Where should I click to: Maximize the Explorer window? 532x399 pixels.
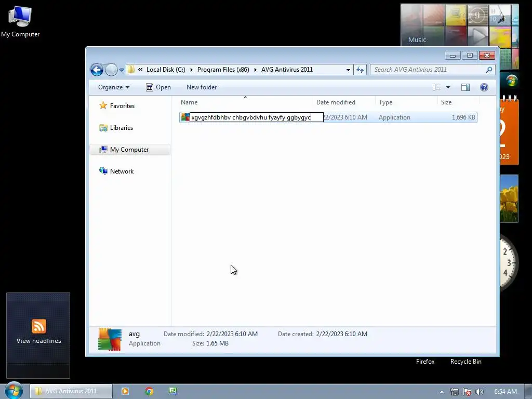[470, 55]
